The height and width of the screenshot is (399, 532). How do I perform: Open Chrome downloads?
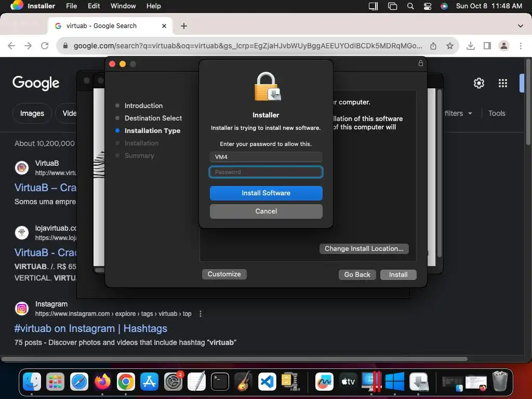pyautogui.click(x=471, y=46)
